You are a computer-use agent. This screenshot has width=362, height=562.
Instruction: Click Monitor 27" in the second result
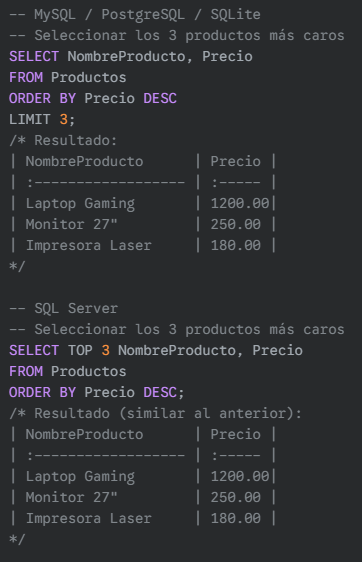[71, 497]
